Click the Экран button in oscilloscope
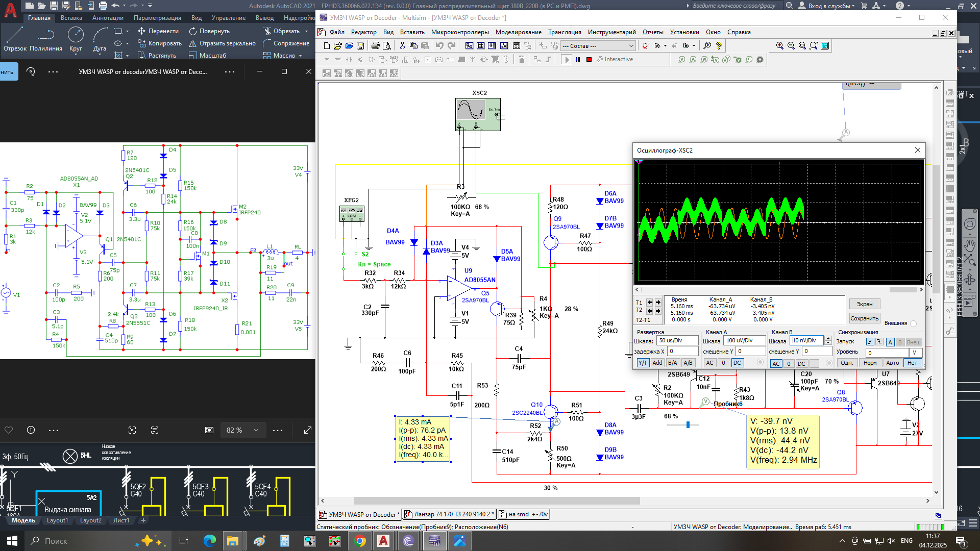The image size is (980, 551). pos(864,304)
